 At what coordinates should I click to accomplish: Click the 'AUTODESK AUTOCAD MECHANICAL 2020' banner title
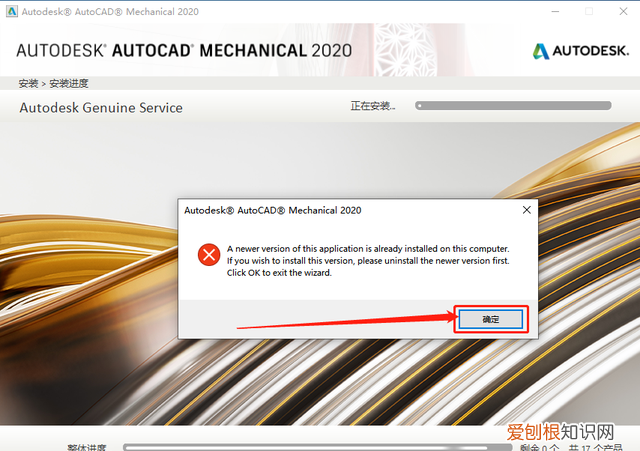[x=184, y=51]
